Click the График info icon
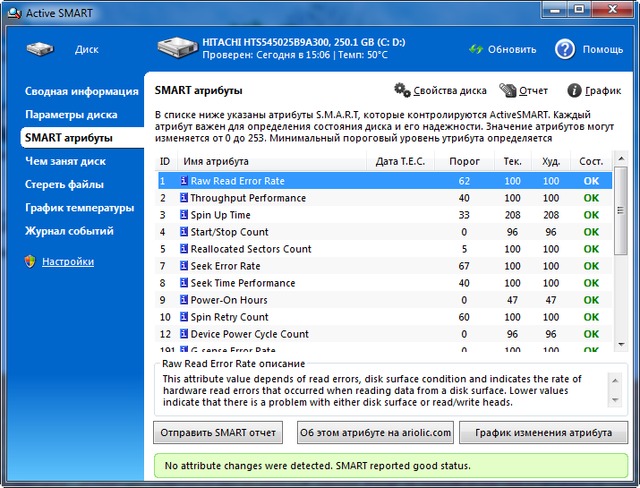 click(574, 90)
